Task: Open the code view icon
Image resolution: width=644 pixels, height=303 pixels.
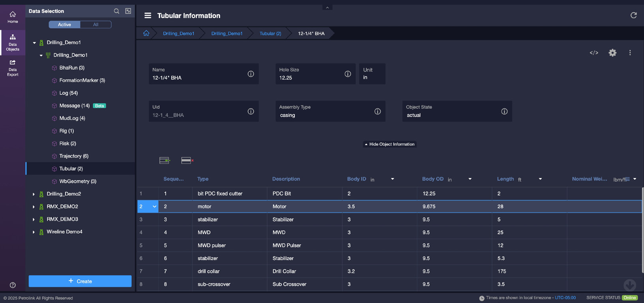Action: click(x=593, y=53)
